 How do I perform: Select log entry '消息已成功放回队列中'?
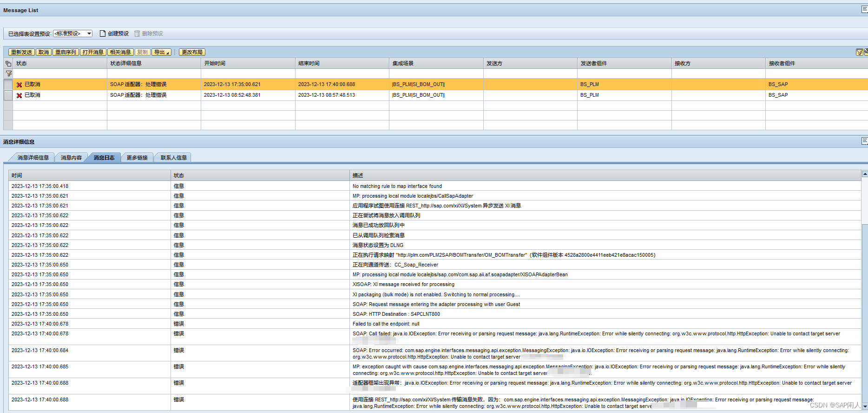point(378,225)
